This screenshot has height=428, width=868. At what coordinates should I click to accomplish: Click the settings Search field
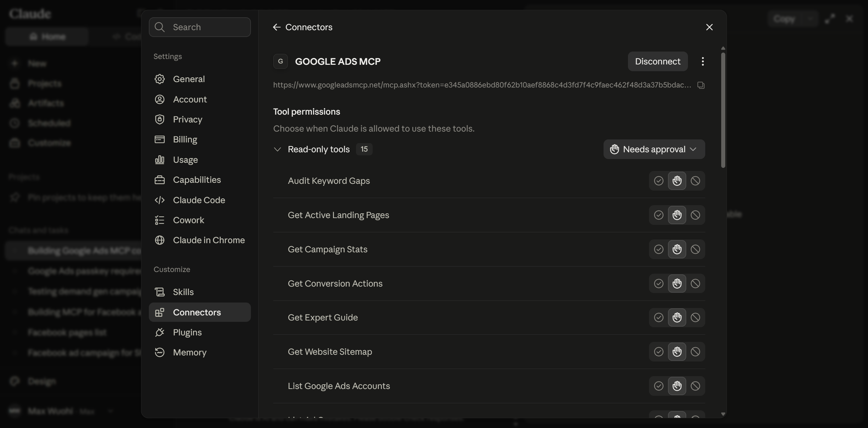coord(200,27)
